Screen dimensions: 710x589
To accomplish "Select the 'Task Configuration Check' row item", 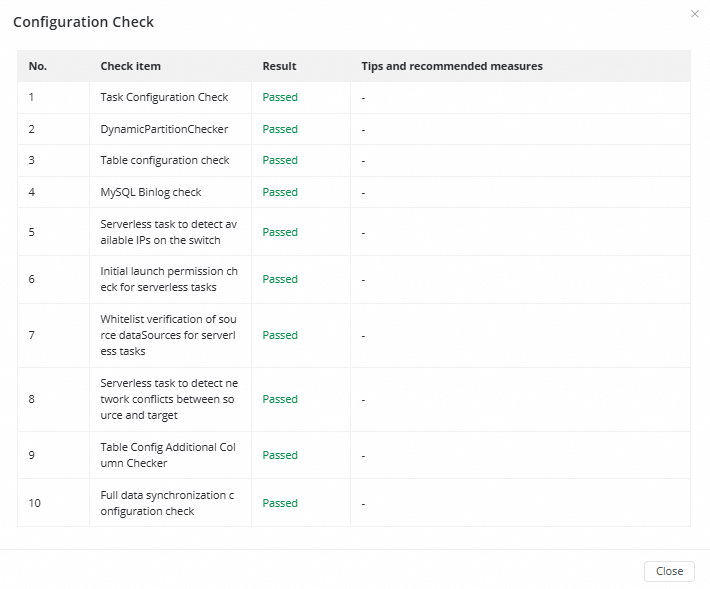I will 164,97.
